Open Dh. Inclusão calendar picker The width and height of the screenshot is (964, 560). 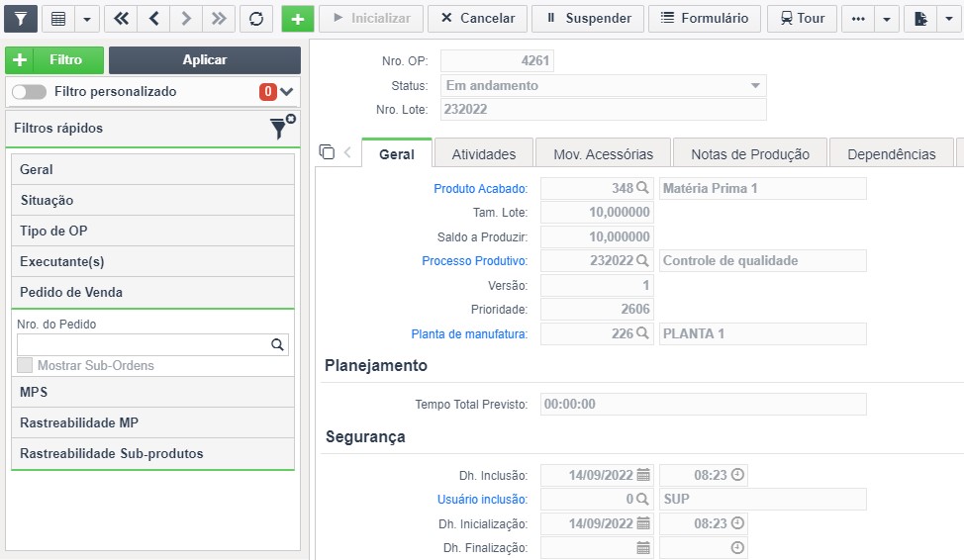tap(643, 475)
